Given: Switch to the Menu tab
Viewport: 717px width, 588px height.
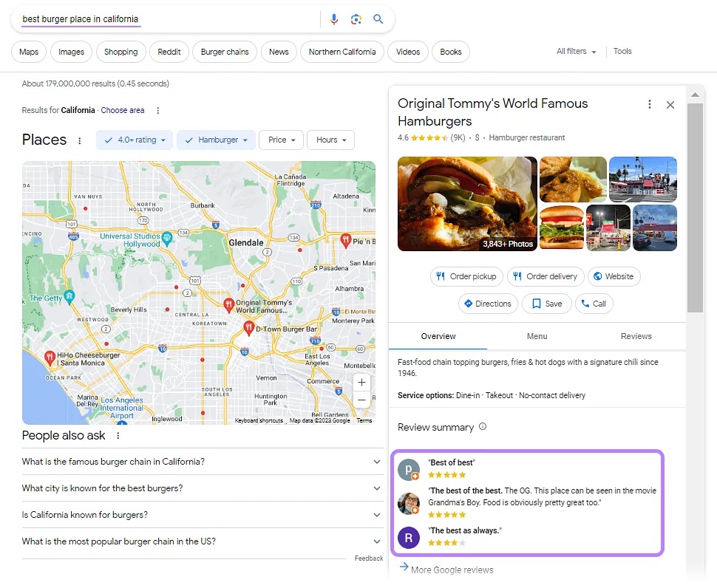Looking at the screenshot, I should point(537,337).
